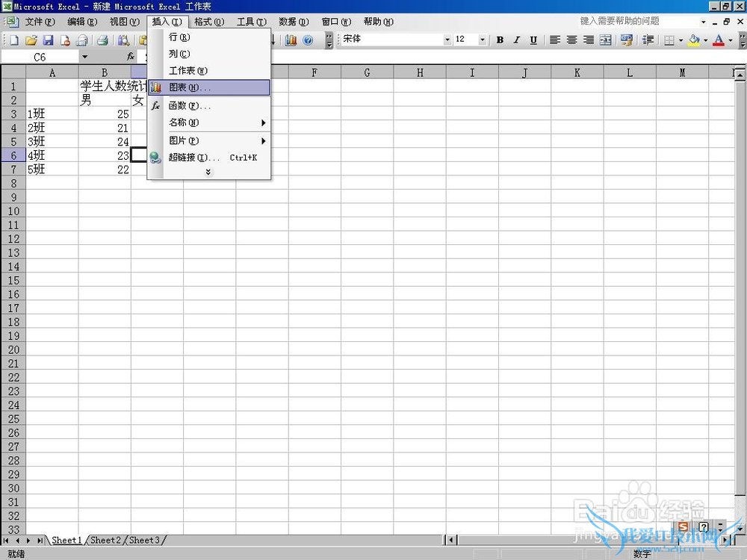Click the New workbook icon
This screenshot has height=560, width=747.
[13, 40]
